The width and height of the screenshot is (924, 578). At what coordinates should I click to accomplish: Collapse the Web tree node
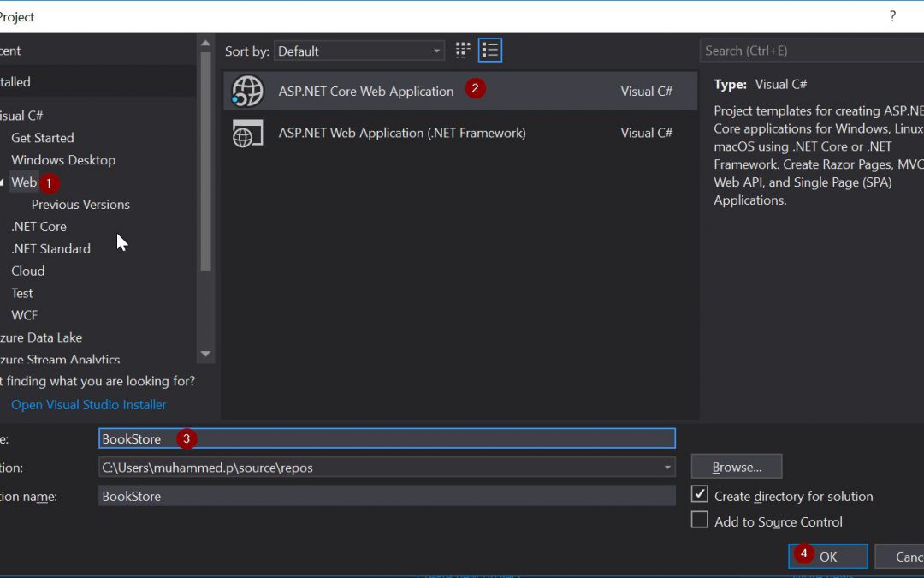[3, 182]
